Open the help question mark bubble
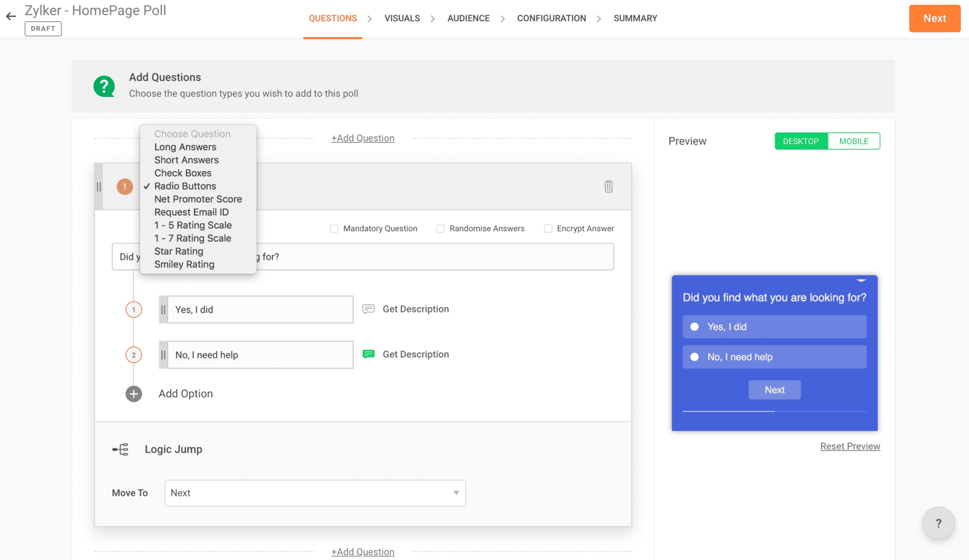Viewport: 969px width, 560px height. coord(938,523)
